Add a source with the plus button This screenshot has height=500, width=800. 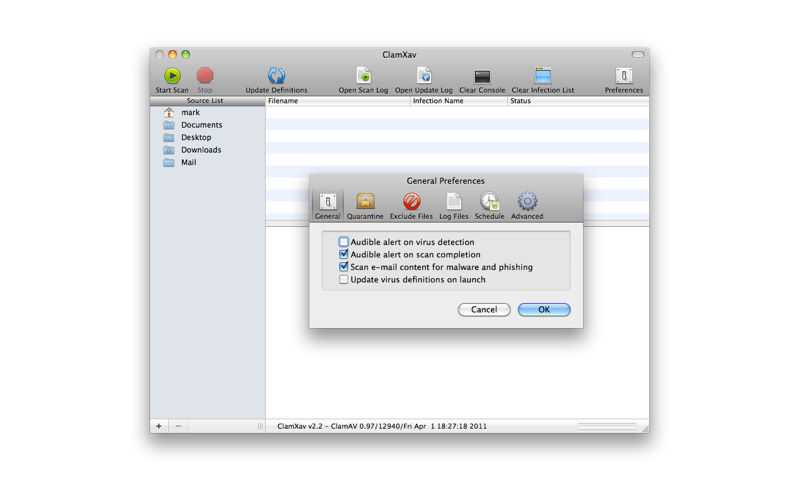159,426
